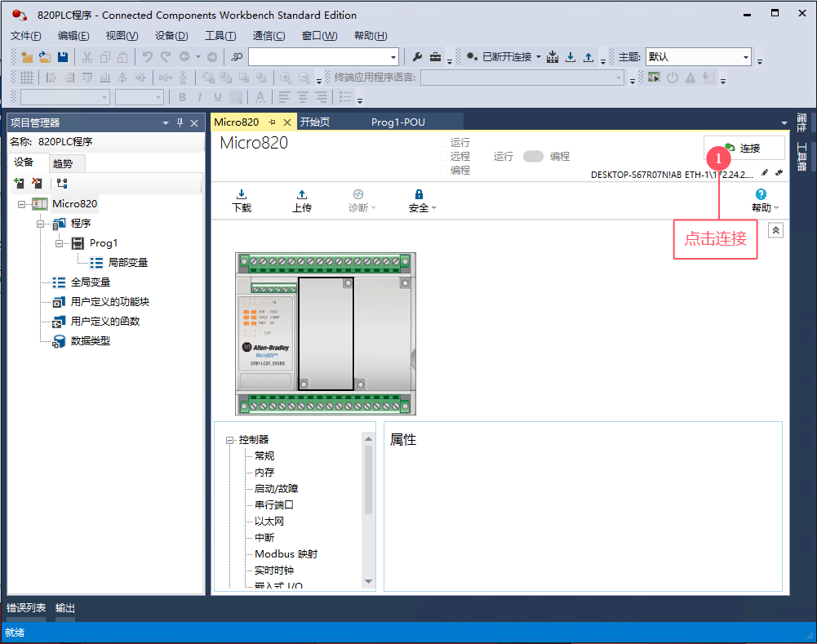Screen dimensions: 817x644
Task: Open the 诊断 diagnostics dropdown
Action: tap(362, 201)
